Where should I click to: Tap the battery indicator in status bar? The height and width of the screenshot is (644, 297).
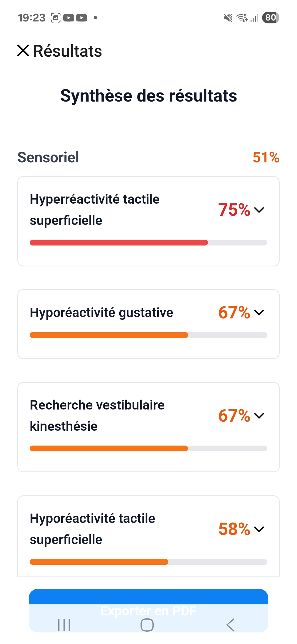pos(271,18)
